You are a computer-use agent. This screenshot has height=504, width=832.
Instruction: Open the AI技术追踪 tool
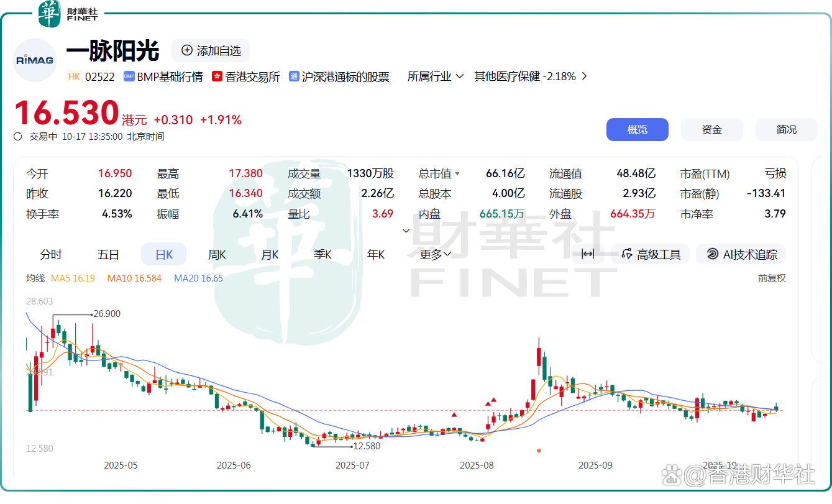tap(741, 254)
